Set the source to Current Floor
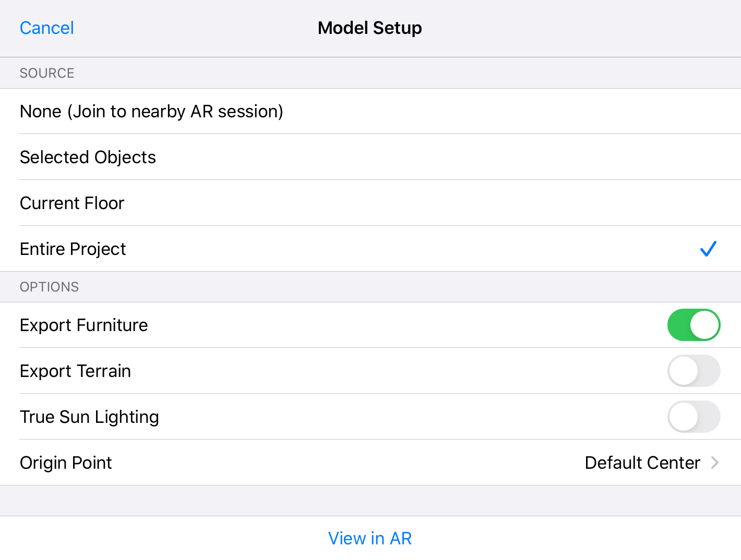Screen dimensions: 741x560 (71, 203)
